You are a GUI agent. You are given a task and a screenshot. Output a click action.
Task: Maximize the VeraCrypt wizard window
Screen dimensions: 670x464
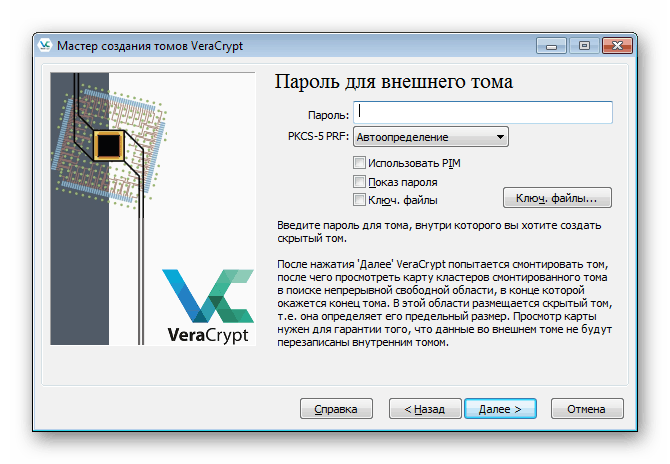[584, 46]
